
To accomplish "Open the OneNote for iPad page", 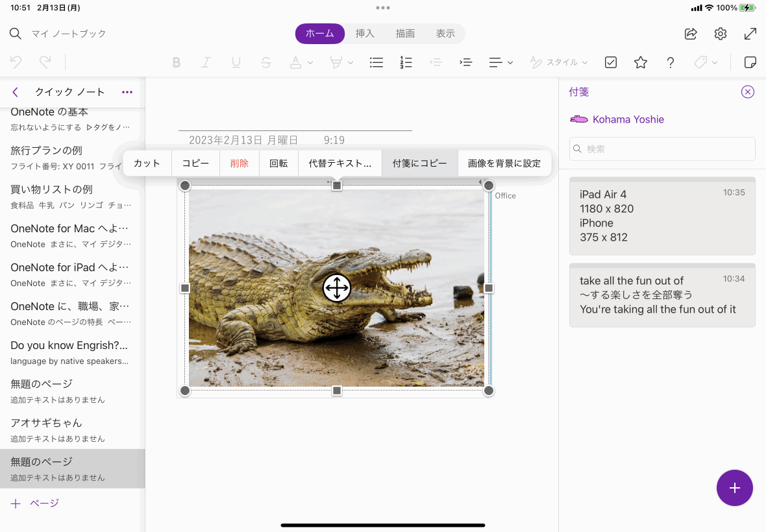I will [x=72, y=274].
